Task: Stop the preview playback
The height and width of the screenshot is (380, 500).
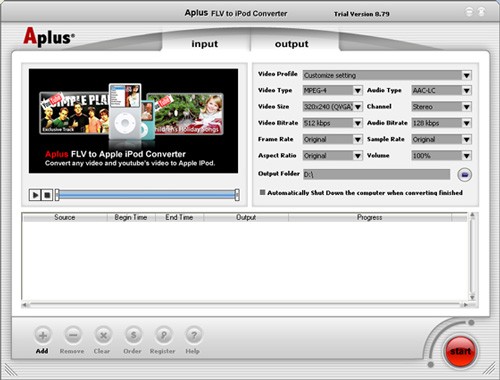Action: [x=47, y=195]
